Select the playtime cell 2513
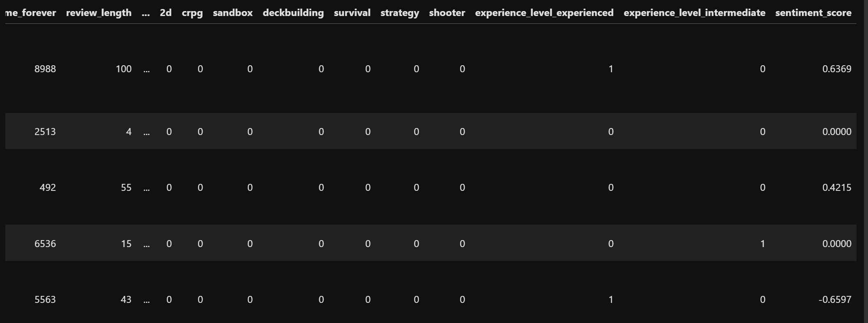Image resolution: width=868 pixels, height=323 pixels. pos(45,132)
